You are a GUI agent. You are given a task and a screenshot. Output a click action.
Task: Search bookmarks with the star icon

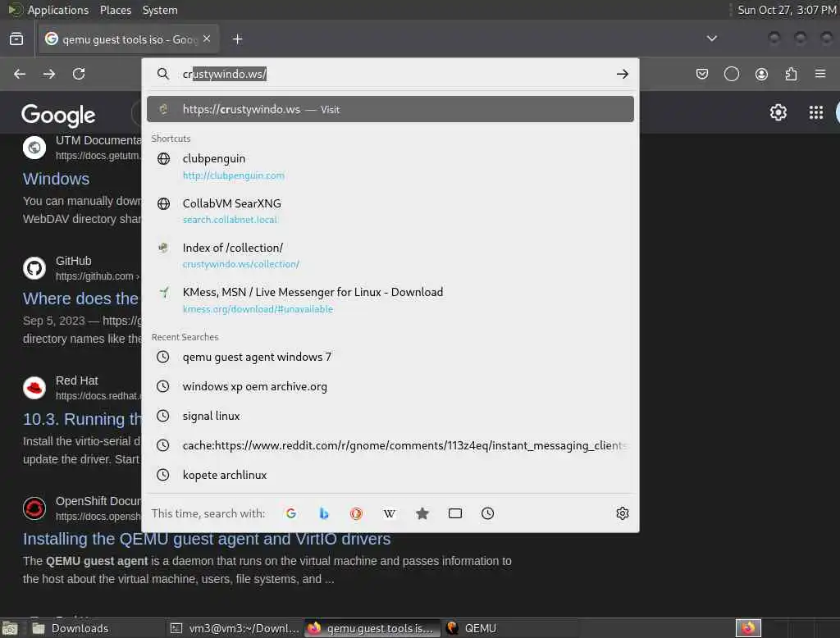(422, 513)
